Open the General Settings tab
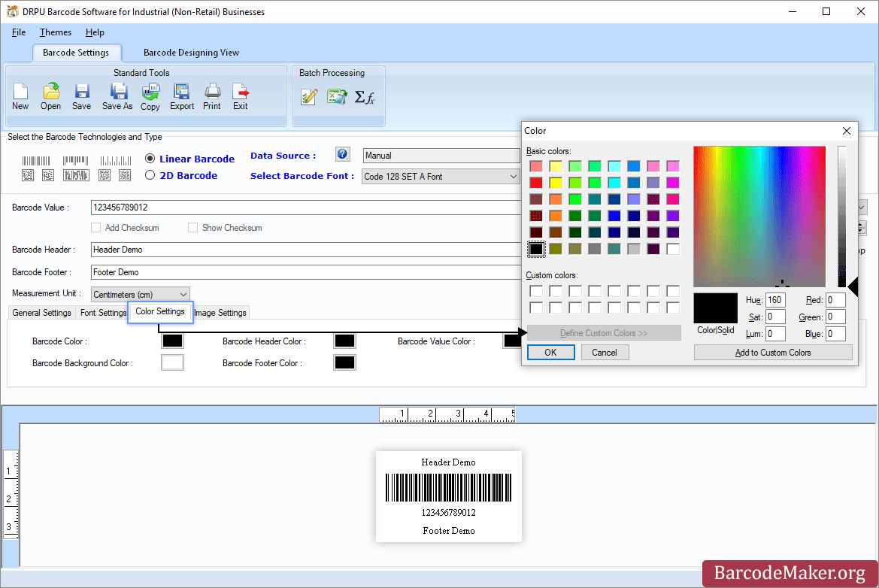Image resolution: width=879 pixels, height=588 pixels. [x=42, y=313]
